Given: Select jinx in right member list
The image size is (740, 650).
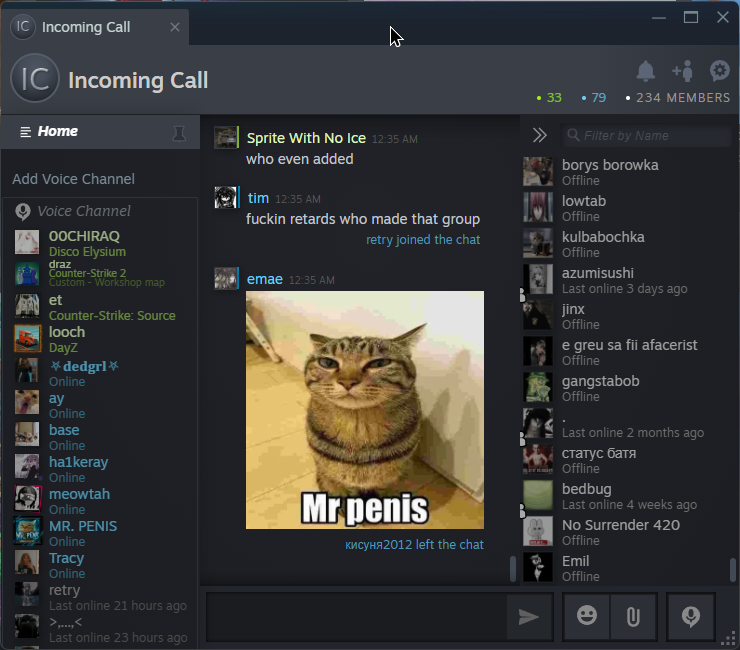Looking at the screenshot, I should pyautogui.click(x=626, y=316).
